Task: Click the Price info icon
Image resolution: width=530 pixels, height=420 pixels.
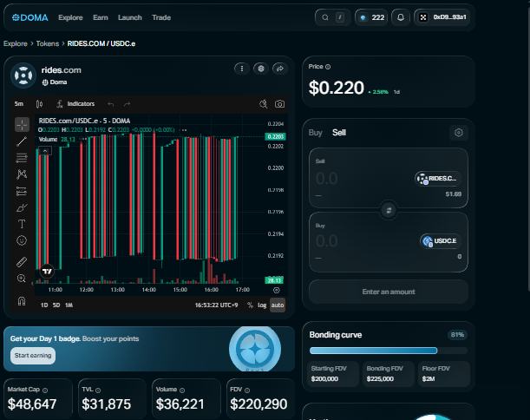Action: tap(328, 67)
